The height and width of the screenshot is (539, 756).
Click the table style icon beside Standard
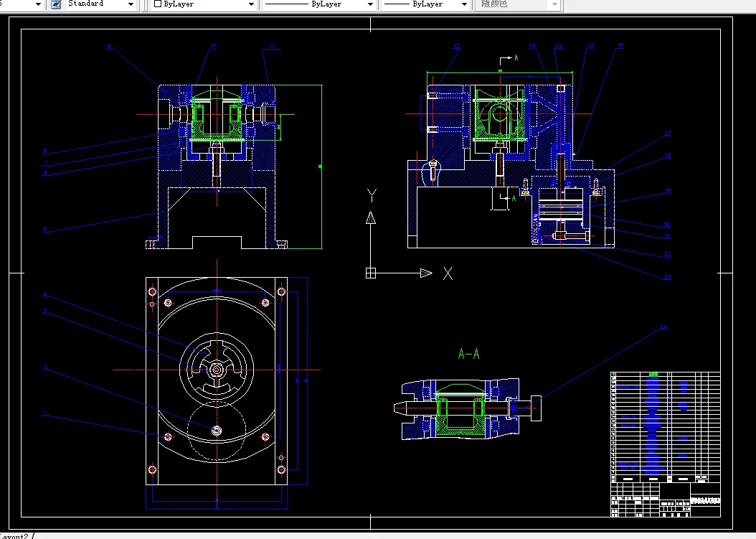click(x=57, y=4)
